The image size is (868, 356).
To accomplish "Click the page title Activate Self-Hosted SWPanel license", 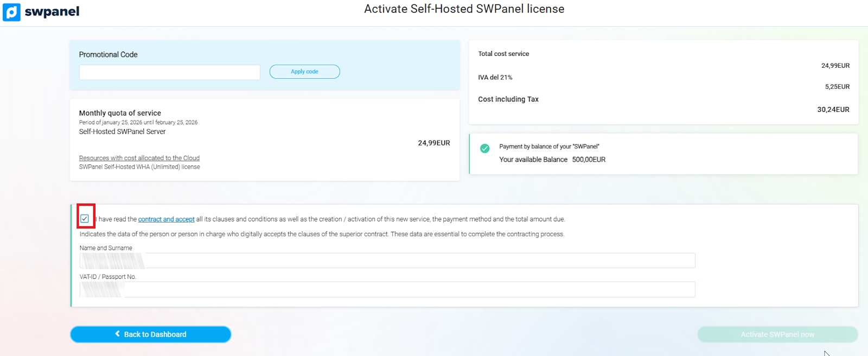I will point(464,9).
